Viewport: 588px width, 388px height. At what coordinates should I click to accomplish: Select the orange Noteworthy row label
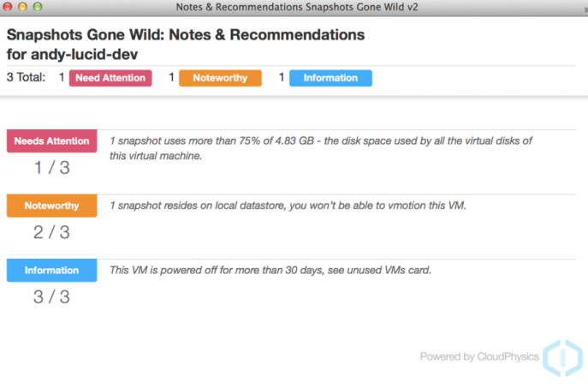coord(51,206)
